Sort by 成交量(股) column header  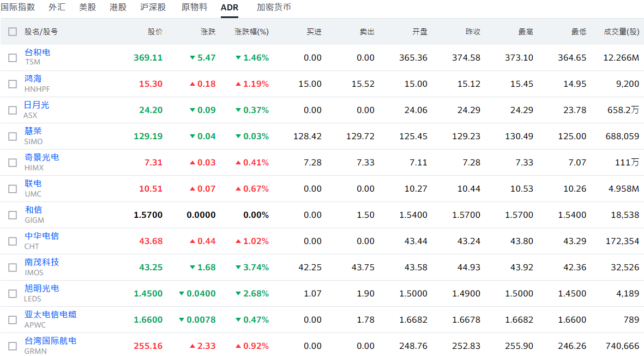pos(621,32)
